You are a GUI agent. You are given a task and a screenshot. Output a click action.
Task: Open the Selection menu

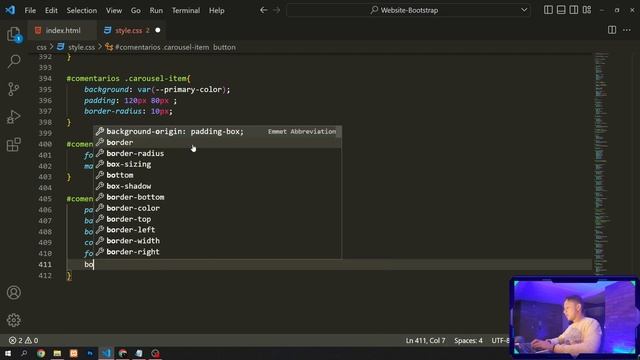tap(82, 11)
